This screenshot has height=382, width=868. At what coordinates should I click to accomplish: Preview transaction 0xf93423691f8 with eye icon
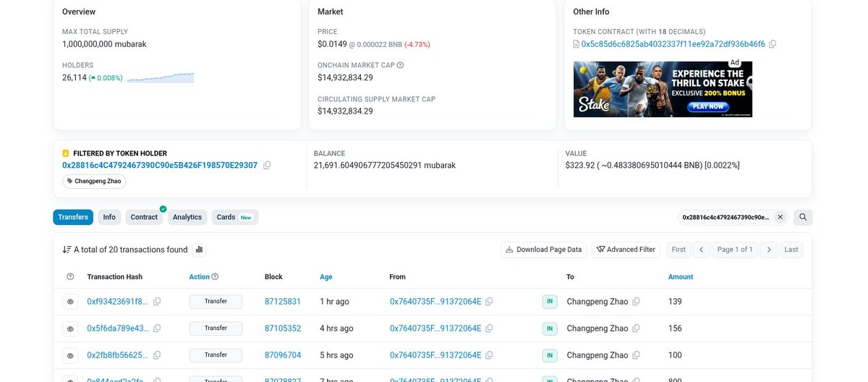(x=70, y=302)
